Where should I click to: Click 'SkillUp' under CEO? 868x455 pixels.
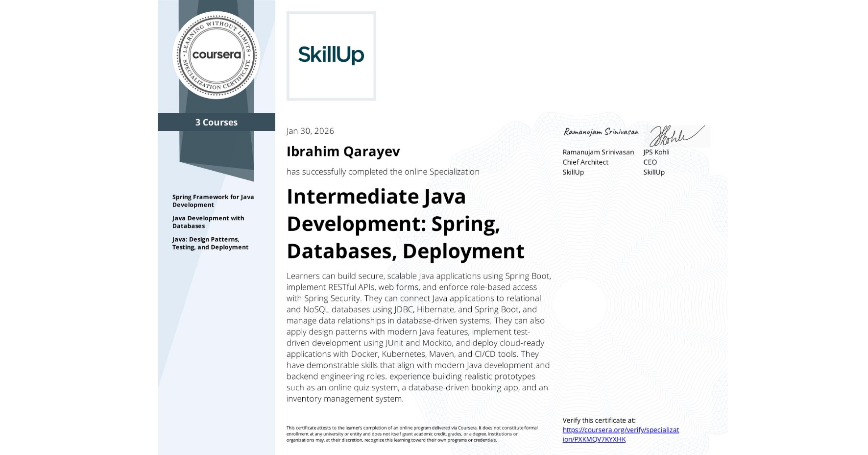(x=654, y=172)
